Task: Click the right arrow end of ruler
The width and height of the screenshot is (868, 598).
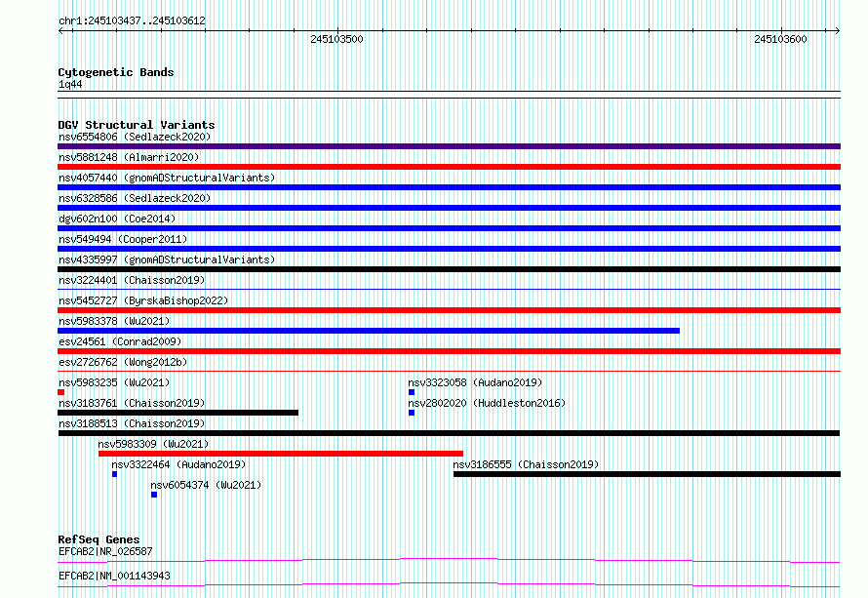Action: click(x=837, y=30)
